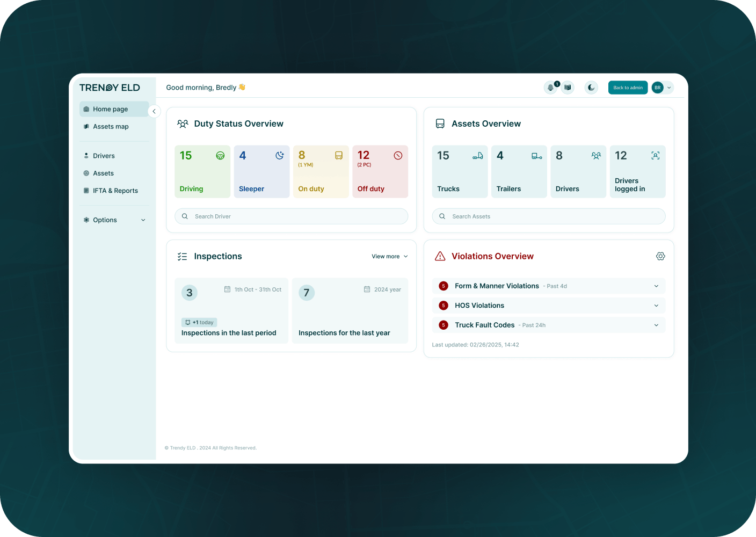
Task: Click the notifications bell icon
Action: (550, 88)
